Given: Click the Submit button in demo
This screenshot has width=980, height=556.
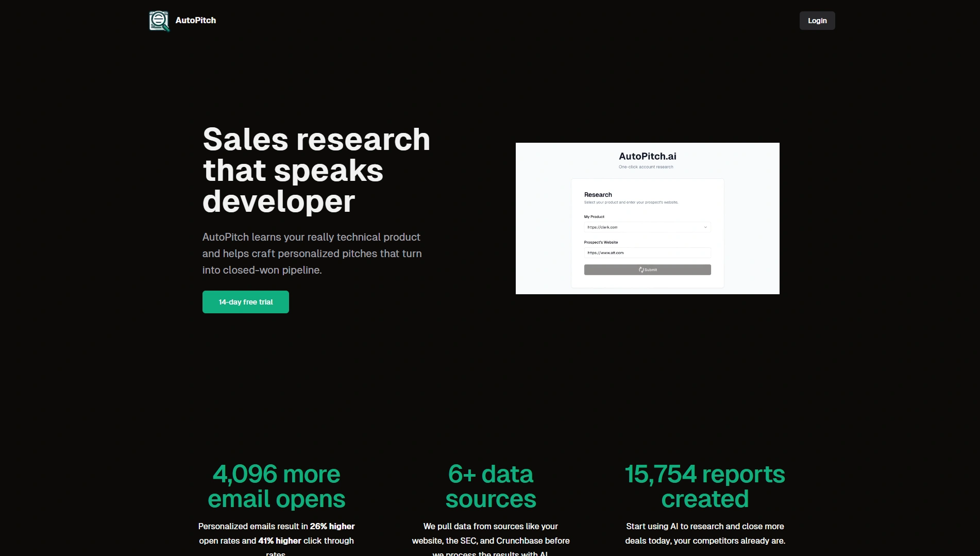Looking at the screenshot, I should 647,270.
